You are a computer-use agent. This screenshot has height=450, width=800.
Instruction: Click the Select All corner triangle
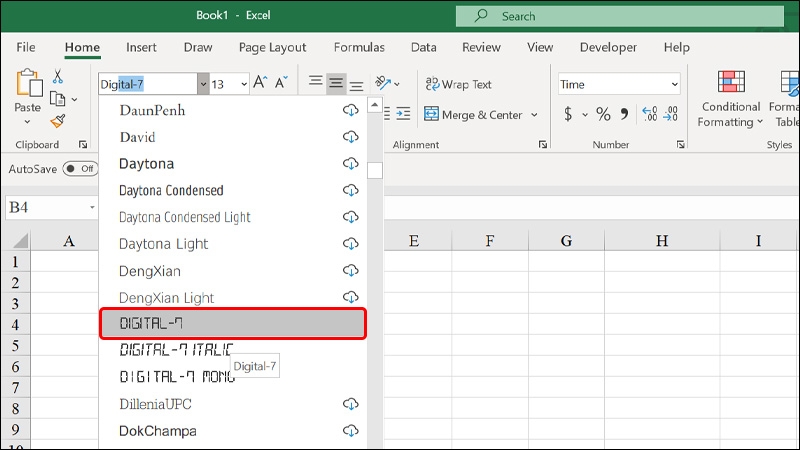(20, 240)
